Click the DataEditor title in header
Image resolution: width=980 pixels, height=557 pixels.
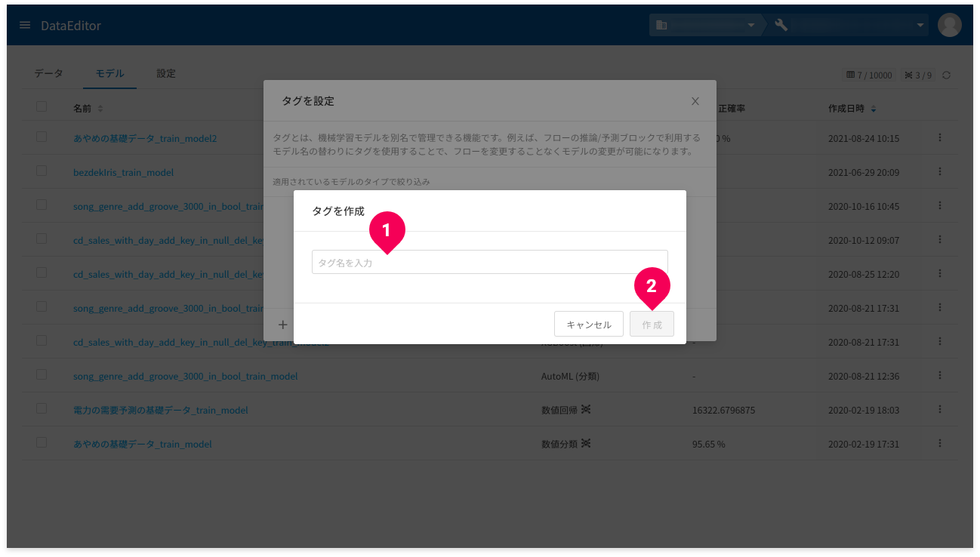pos(71,26)
